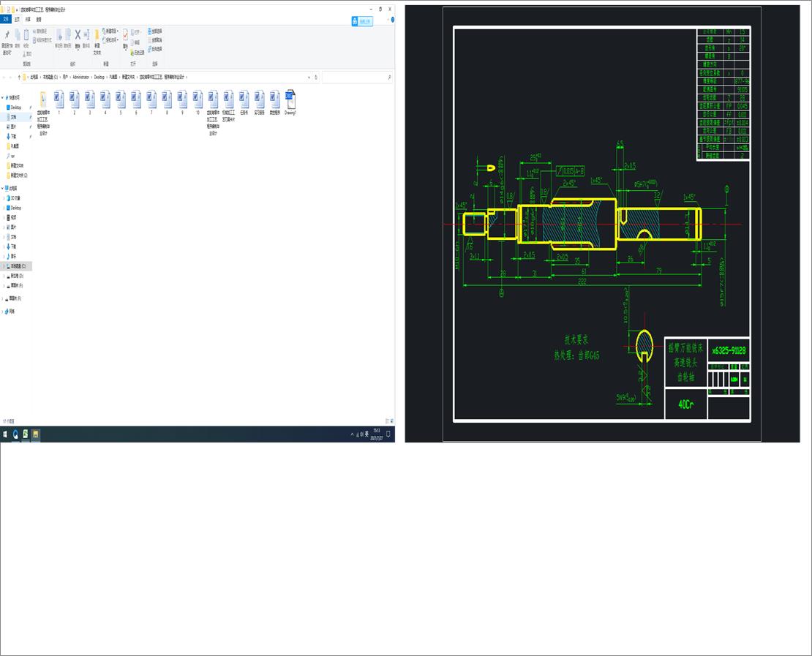Select Music under This PC
Viewport: 812px width, 656px height.
[13, 256]
